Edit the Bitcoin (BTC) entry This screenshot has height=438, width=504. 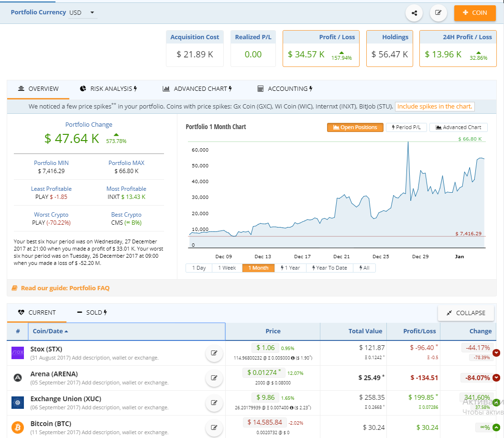point(214,427)
